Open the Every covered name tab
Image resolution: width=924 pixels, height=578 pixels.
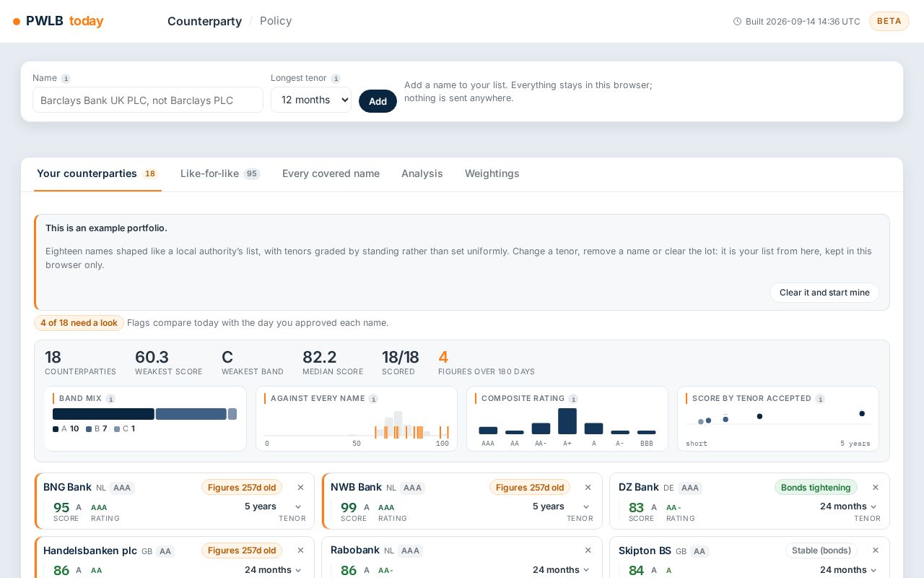point(331,174)
